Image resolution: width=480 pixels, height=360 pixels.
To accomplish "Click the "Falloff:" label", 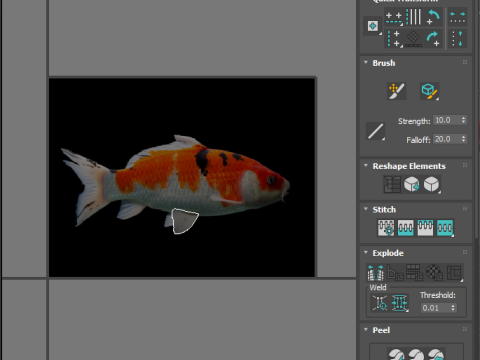I will (418, 140).
